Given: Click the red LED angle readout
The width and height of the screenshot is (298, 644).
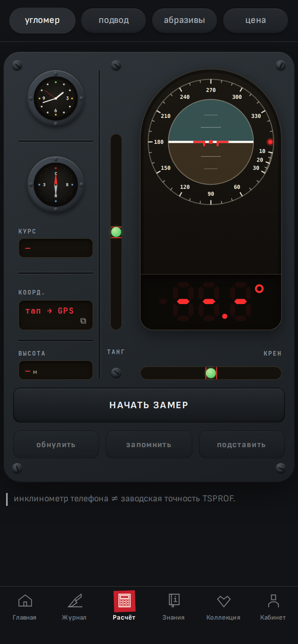Looking at the screenshot, I should (211, 302).
